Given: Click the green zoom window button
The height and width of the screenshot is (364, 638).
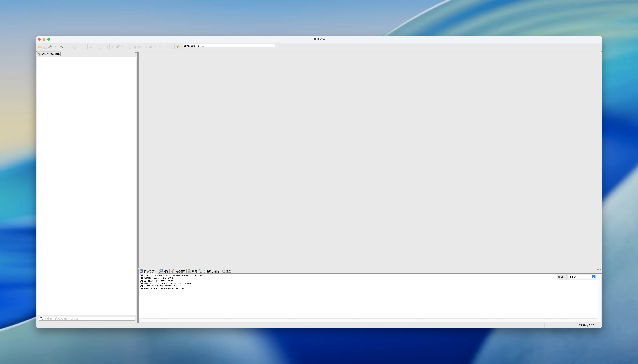Looking at the screenshot, I should pyautogui.click(x=49, y=39).
